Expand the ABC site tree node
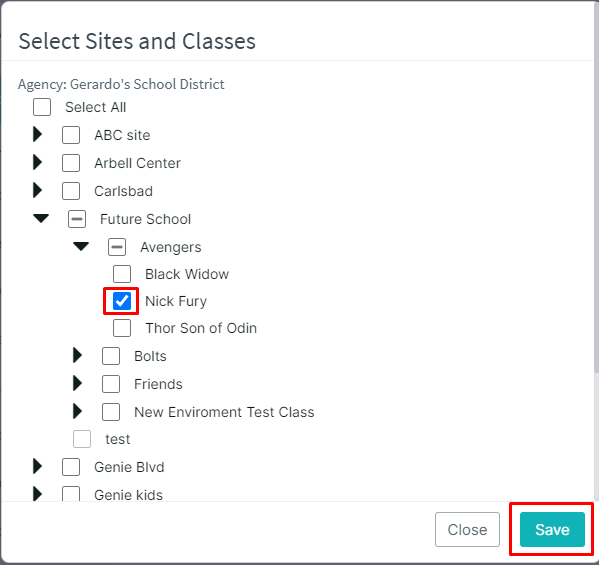This screenshot has height=565, width=599. [x=37, y=134]
